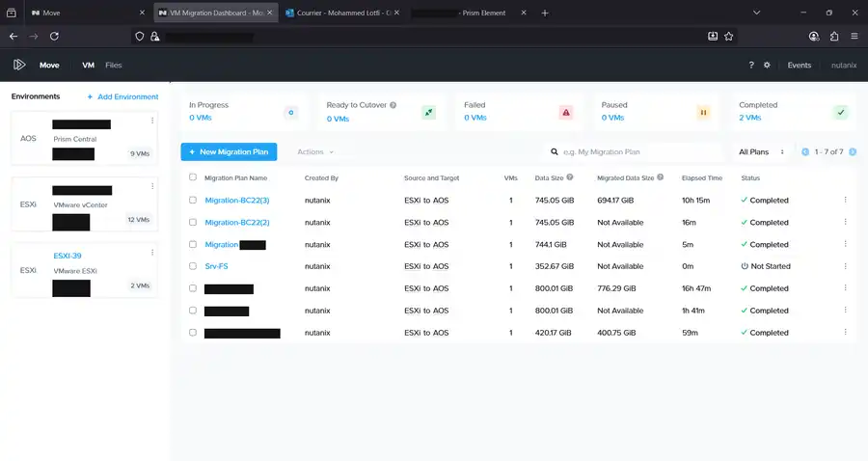Open options menu for AOS environment
Screen dimensions: 868x461
point(152,121)
